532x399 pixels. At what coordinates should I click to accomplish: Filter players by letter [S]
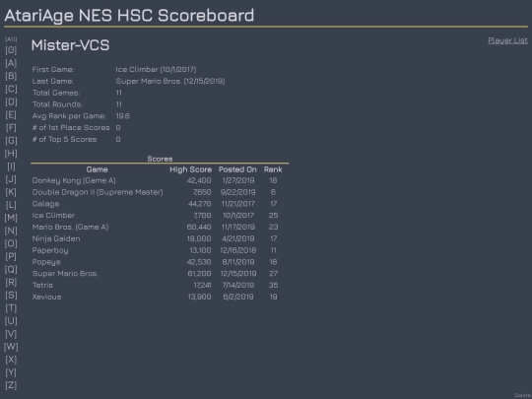coord(11,296)
